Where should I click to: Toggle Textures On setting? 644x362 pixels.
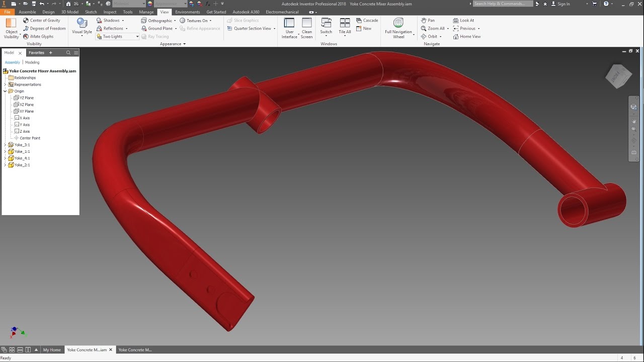(x=194, y=21)
